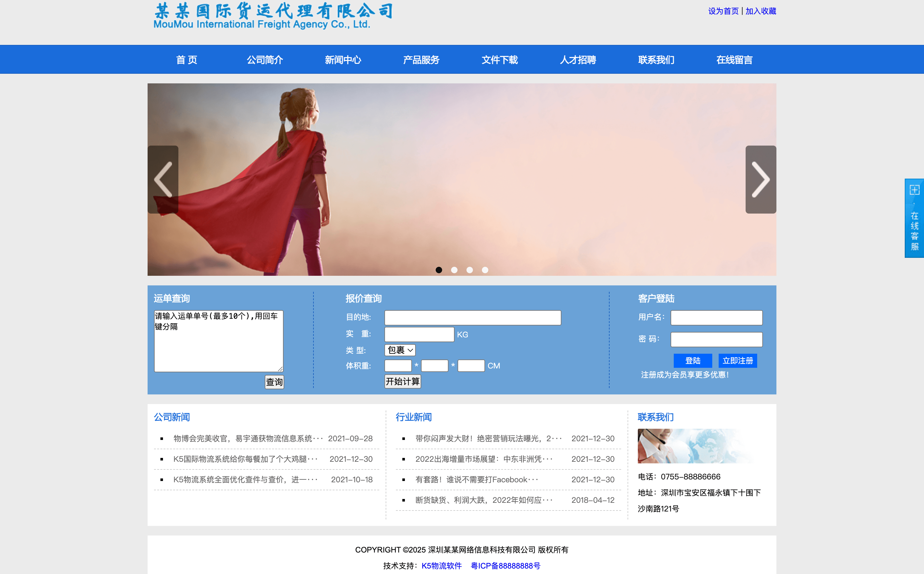
Task: Switch to the fourth banner slide dot
Action: (485, 270)
